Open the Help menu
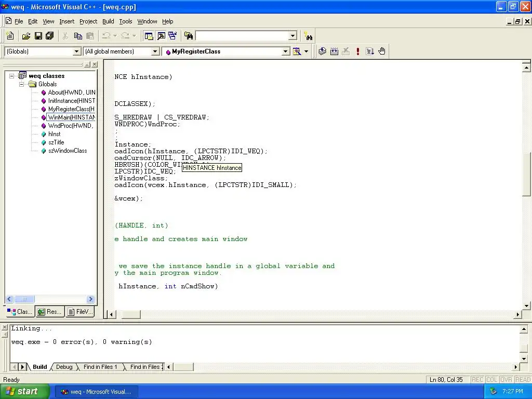The image size is (532, 399). 168,21
